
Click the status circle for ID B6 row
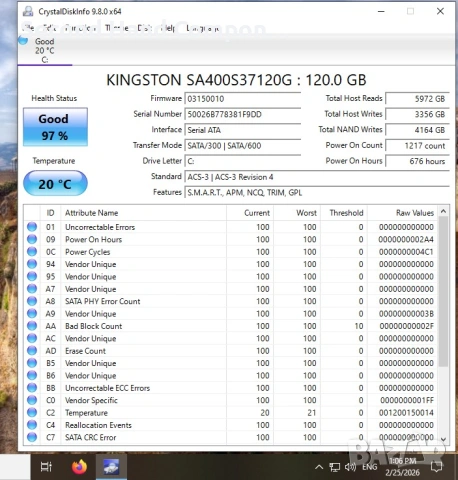click(x=32, y=375)
